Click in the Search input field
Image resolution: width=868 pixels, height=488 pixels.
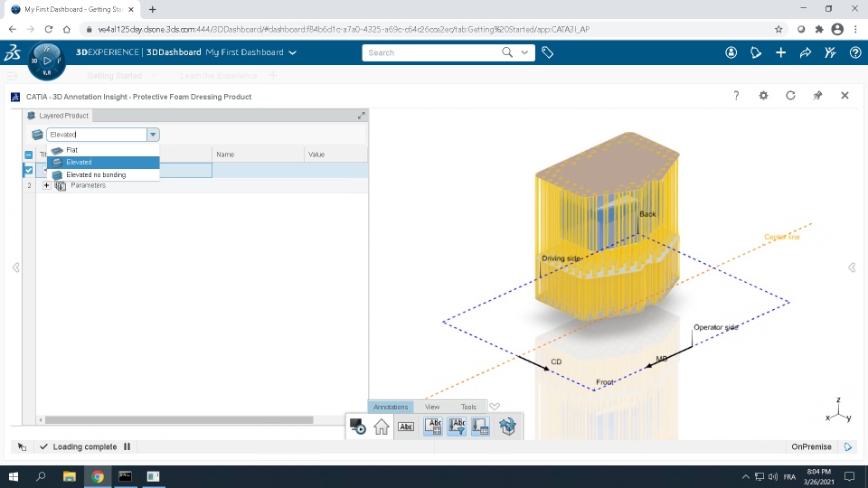tap(432, 52)
